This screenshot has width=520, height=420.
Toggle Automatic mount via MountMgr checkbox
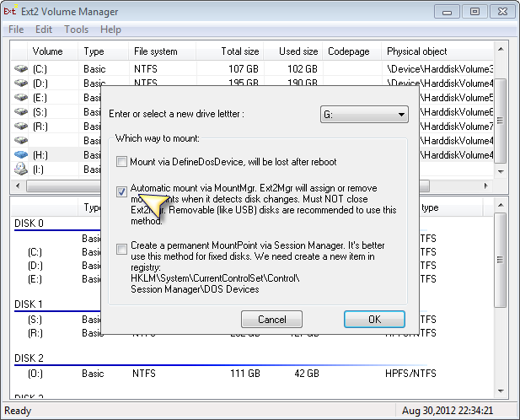point(121,191)
